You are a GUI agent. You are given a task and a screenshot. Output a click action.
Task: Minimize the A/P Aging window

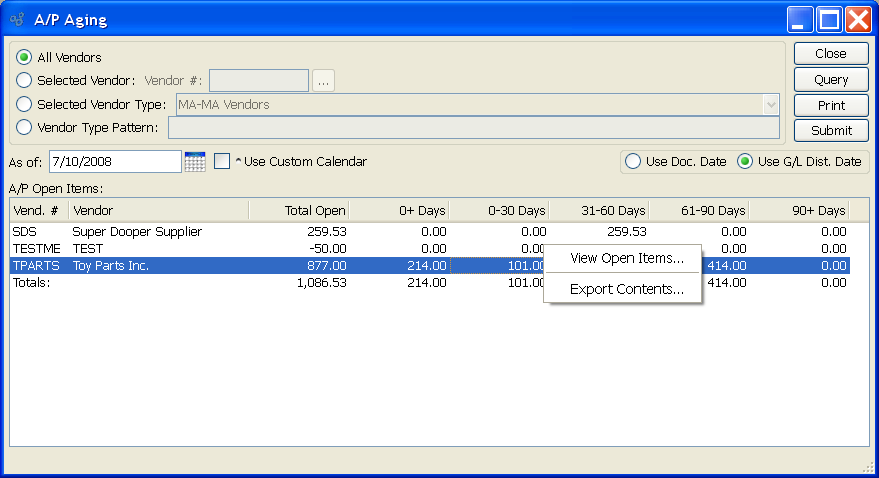pos(800,19)
